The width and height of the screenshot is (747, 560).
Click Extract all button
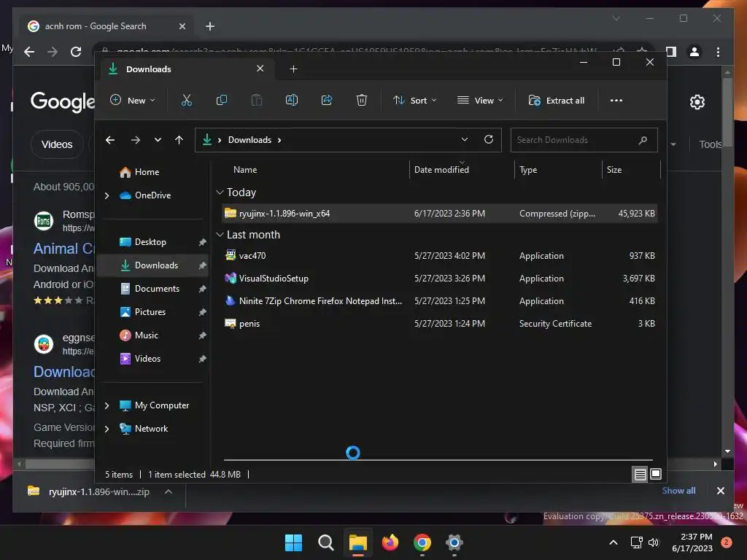(x=557, y=101)
